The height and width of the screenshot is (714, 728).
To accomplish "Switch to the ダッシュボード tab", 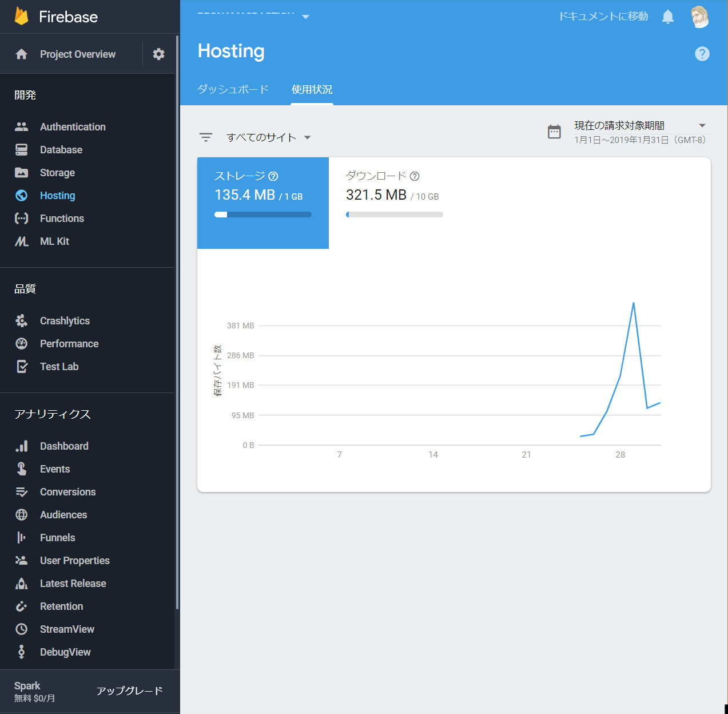I will (233, 89).
